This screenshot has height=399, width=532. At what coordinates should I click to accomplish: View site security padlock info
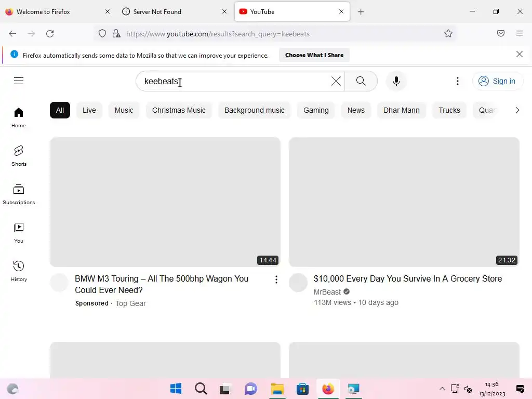coord(116,34)
